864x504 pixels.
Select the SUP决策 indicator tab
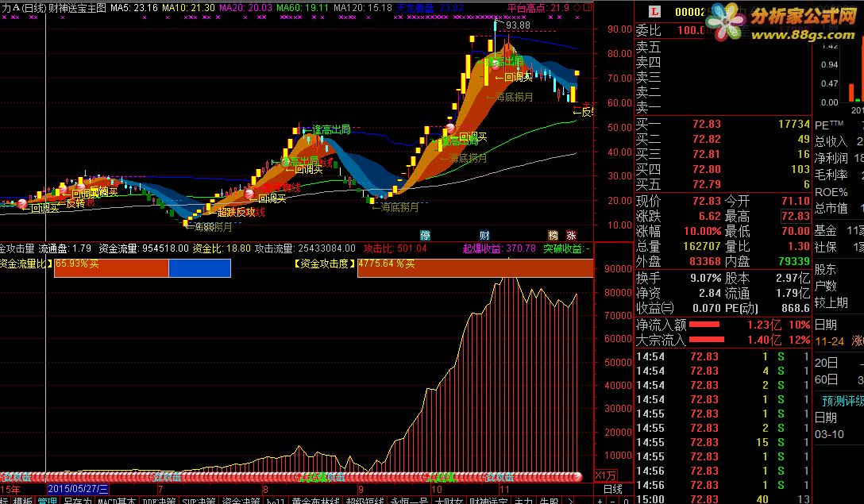pos(199,500)
